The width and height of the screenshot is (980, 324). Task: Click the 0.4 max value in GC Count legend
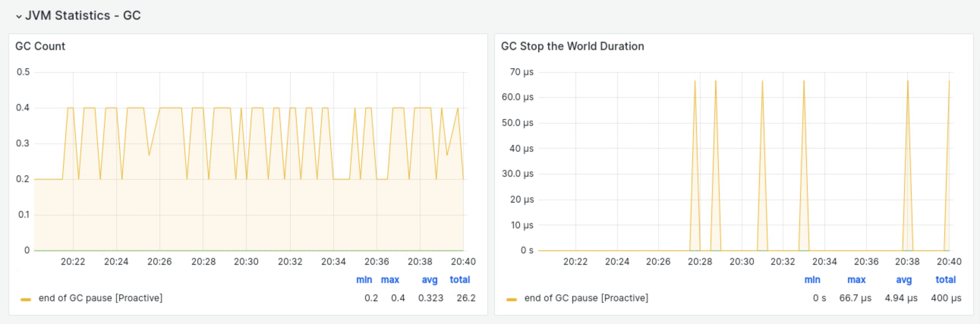pyautogui.click(x=398, y=298)
